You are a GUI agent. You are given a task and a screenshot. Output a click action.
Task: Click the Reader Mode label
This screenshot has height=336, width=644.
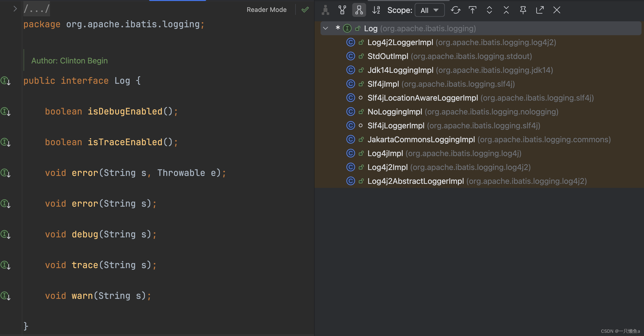pyautogui.click(x=266, y=10)
